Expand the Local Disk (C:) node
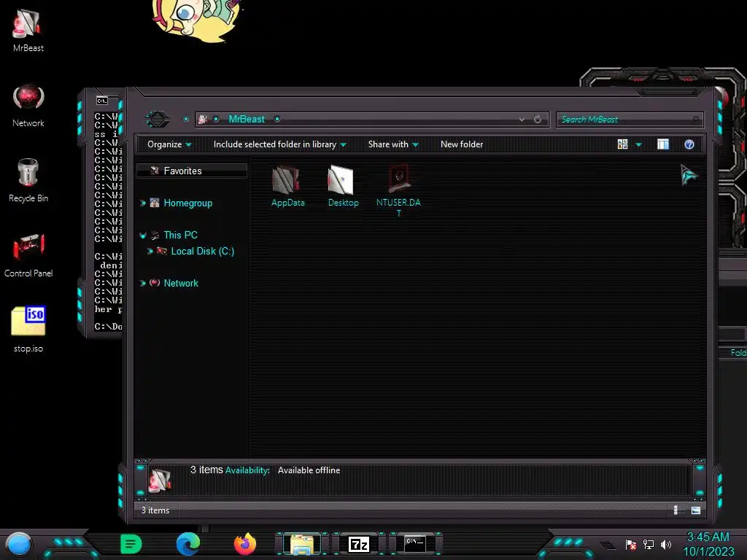 tap(150, 251)
